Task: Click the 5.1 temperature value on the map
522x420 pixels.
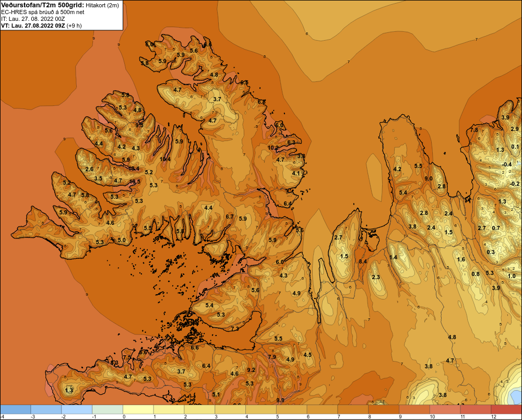Action: (216, 395)
